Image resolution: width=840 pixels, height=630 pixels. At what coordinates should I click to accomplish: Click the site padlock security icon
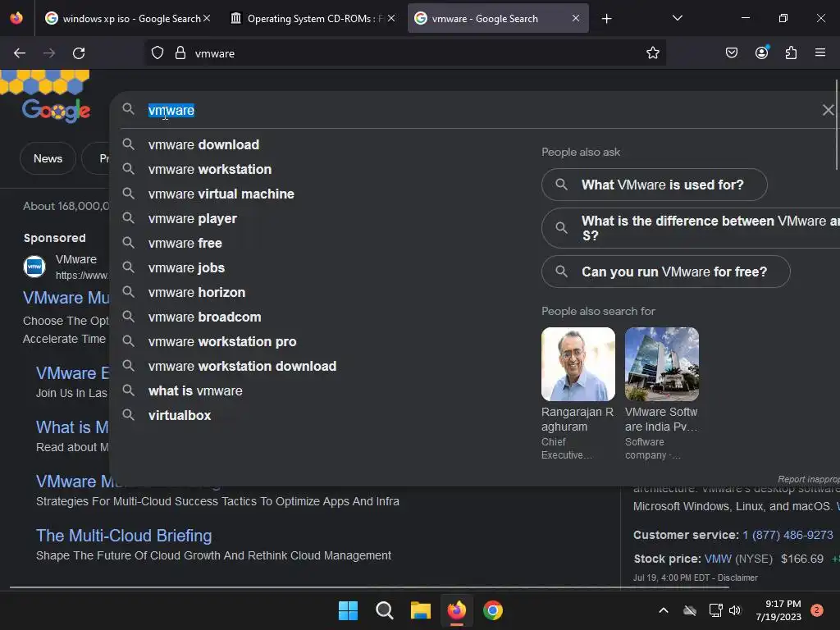180,53
